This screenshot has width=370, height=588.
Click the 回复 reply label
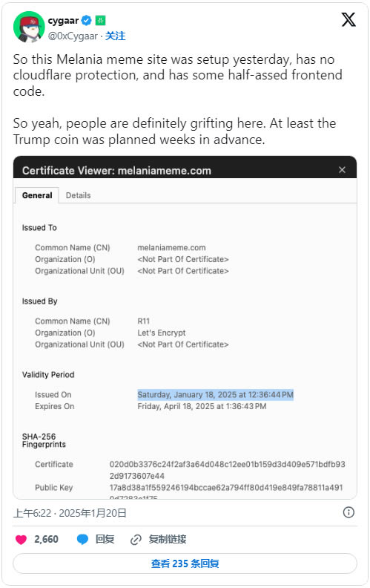(x=105, y=539)
